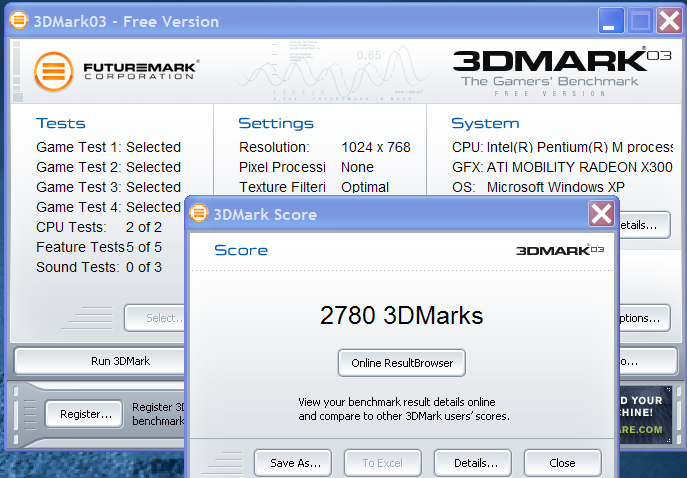Click the 'System' section heading

click(485, 123)
